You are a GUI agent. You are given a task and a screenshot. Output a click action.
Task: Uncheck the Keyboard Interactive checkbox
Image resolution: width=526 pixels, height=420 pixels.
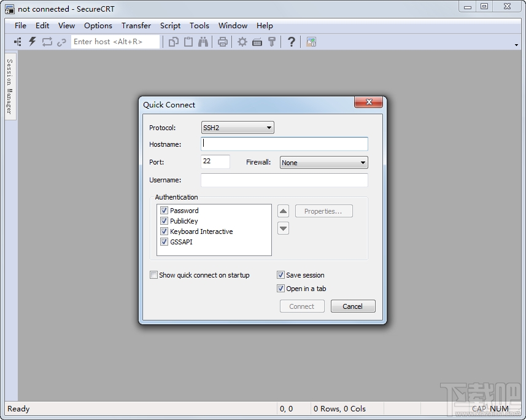click(164, 231)
